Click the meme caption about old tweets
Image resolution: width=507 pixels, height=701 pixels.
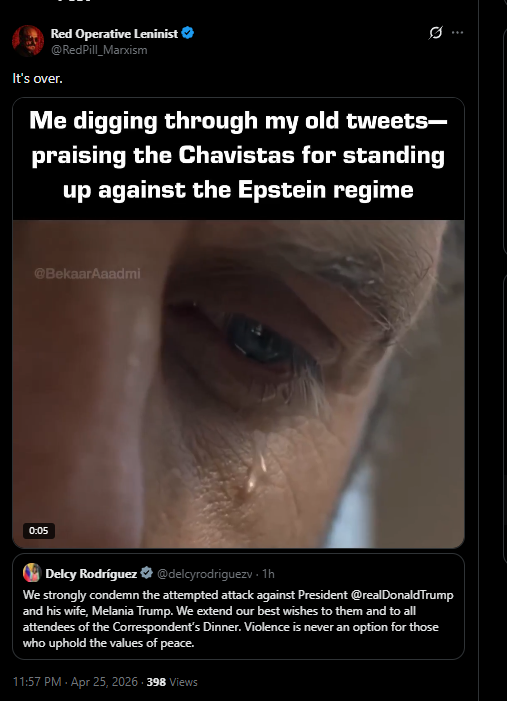pos(238,155)
